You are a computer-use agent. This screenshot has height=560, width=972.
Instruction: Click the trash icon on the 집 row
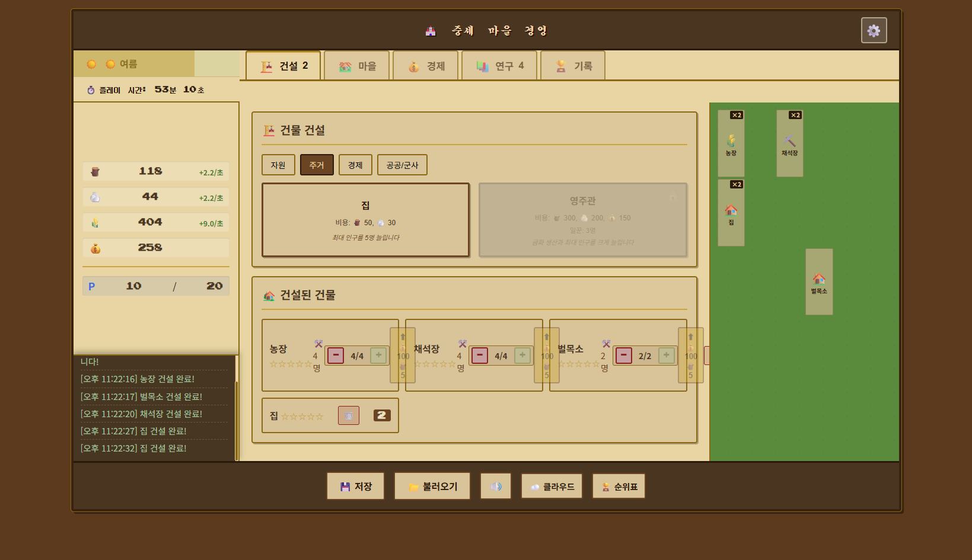point(349,415)
